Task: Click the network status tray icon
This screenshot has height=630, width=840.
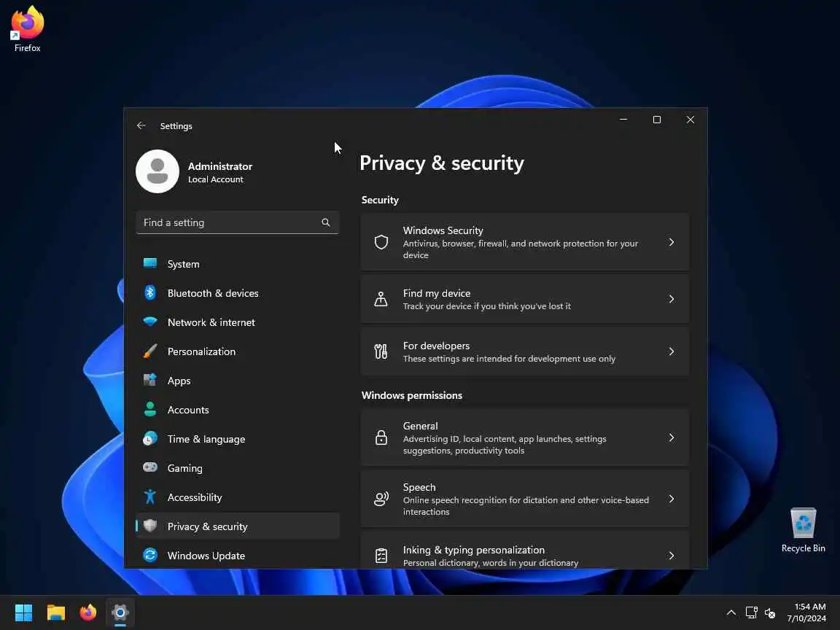Action: [x=751, y=612]
